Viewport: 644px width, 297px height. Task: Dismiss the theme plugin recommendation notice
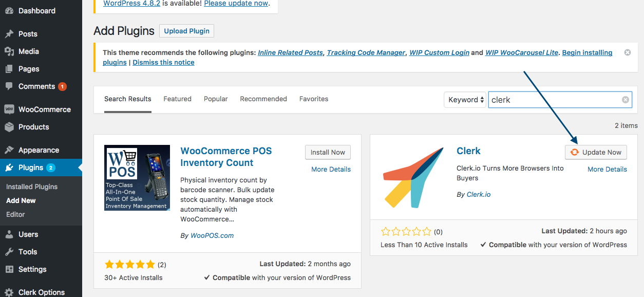tap(627, 52)
